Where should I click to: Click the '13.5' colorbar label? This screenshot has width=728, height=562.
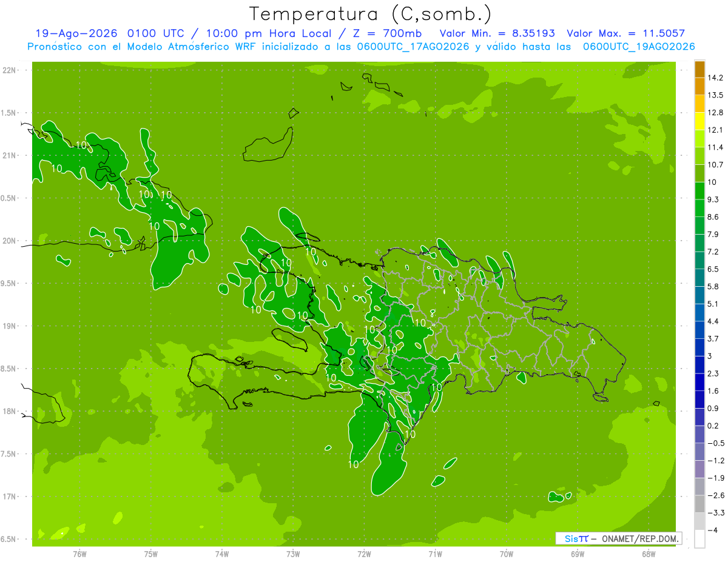[715, 95]
